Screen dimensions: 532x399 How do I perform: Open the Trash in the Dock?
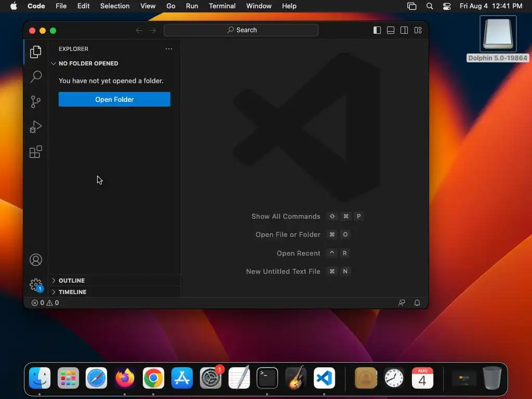493,378
